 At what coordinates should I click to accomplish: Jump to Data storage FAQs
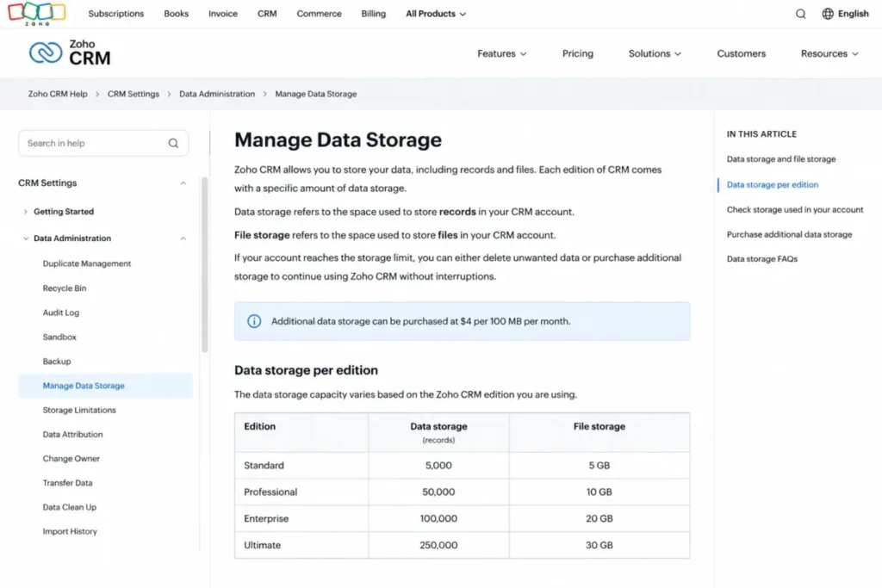(x=762, y=259)
